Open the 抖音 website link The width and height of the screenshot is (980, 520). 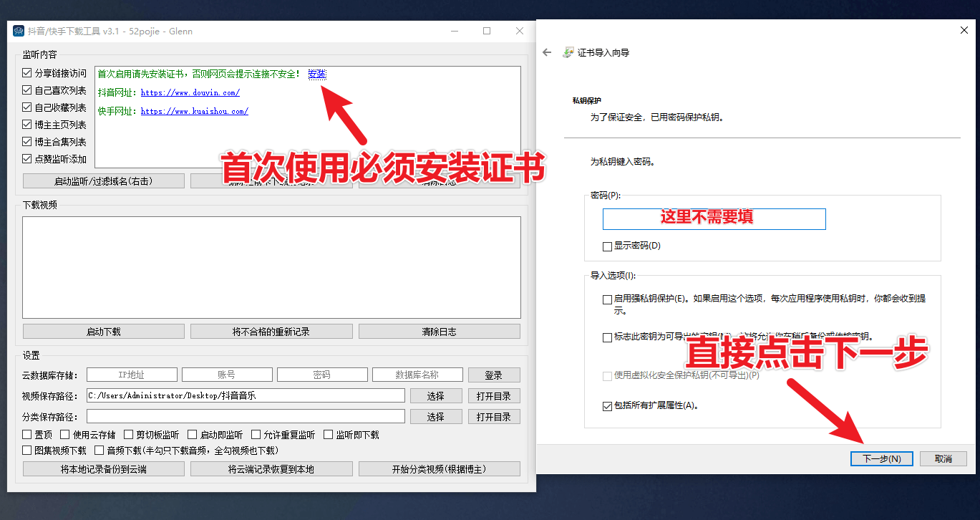pyautogui.click(x=190, y=92)
